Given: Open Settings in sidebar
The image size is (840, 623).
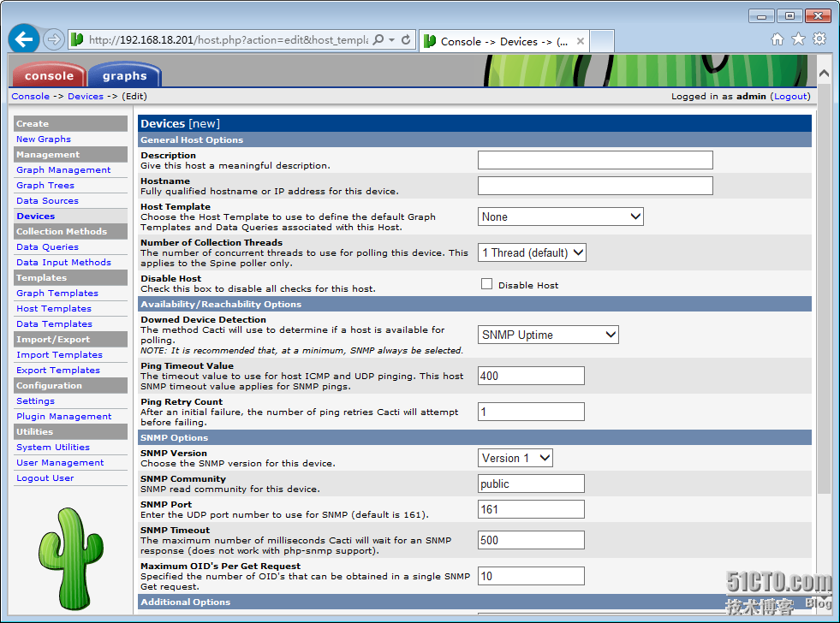Looking at the screenshot, I should click(x=35, y=401).
